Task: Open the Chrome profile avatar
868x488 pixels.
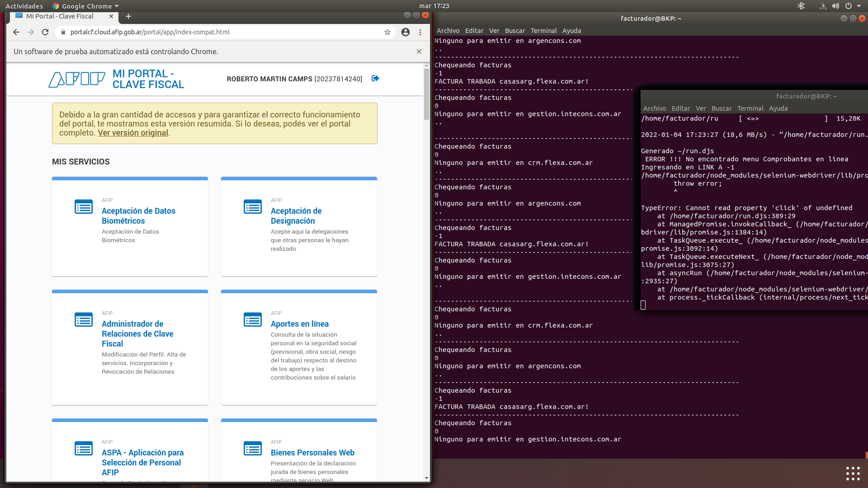Action: [406, 32]
